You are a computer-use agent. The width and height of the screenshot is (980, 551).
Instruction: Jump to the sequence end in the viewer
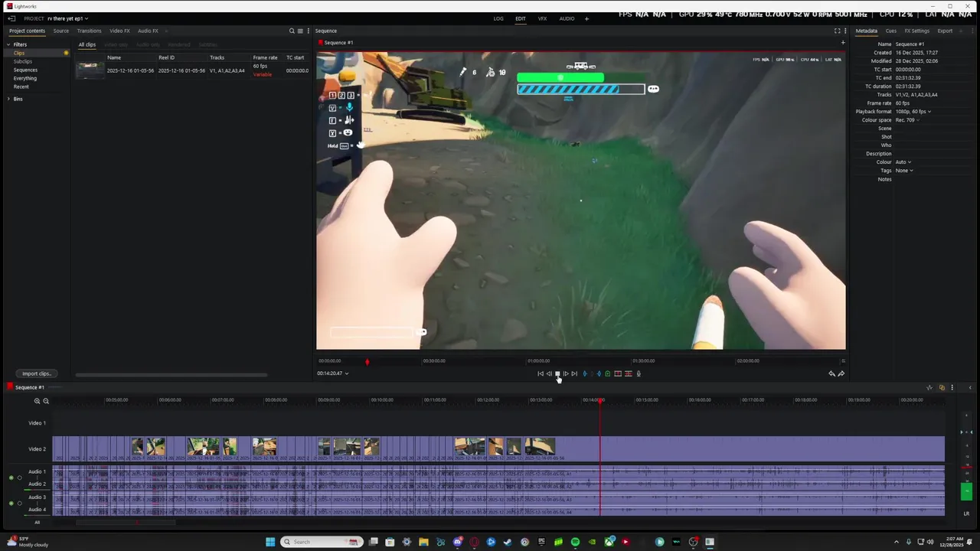(574, 373)
